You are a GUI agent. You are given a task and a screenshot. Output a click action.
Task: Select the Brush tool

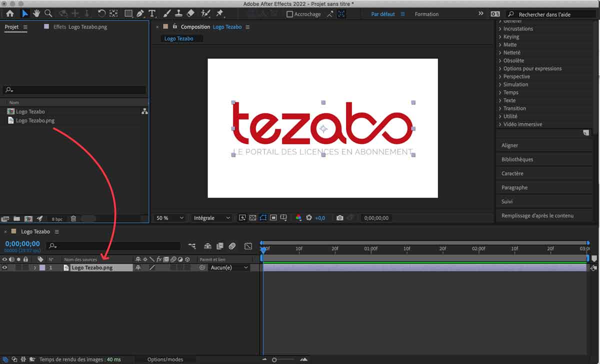(167, 13)
